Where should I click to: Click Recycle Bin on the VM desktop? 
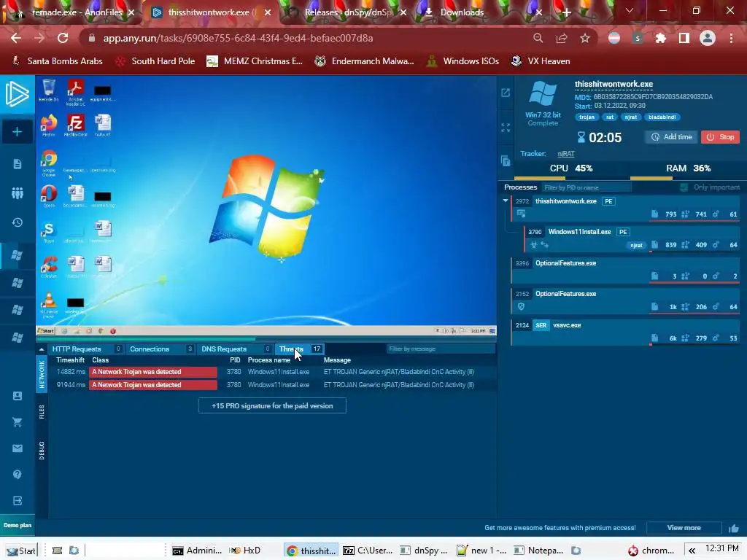(x=49, y=90)
